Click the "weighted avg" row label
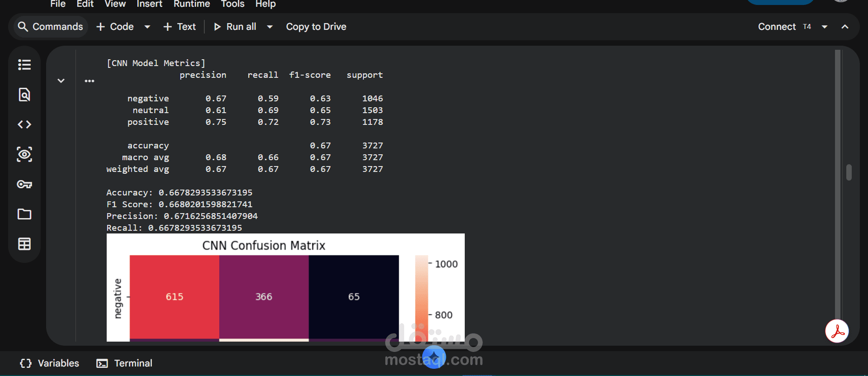The width and height of the screenshot is (868, 376). point(137,169)
